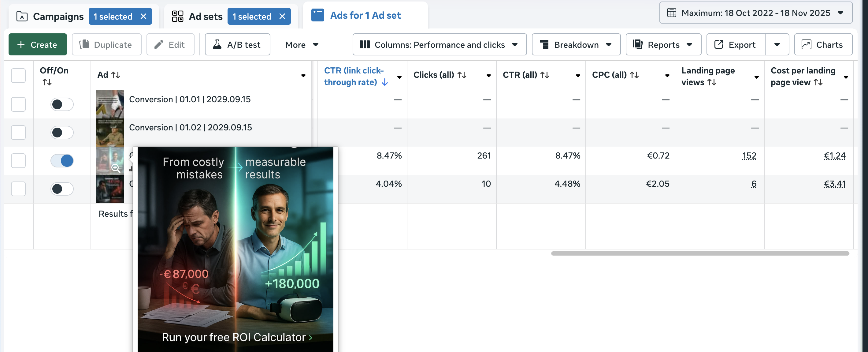The height and width of the screenshot is (352, 868).
Task: Open the export options arrow dropdown
Action: (x=777, y=44)
